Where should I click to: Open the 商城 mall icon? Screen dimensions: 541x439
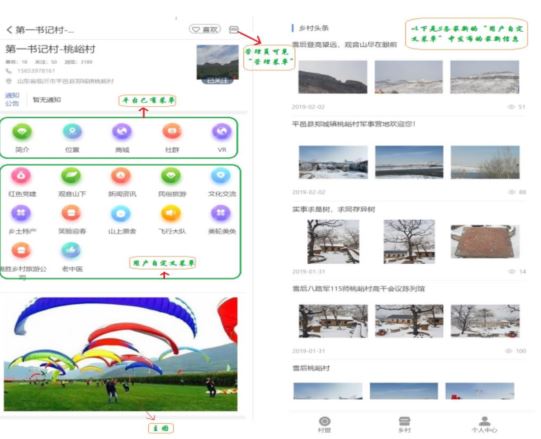click(x=122, y=132)
